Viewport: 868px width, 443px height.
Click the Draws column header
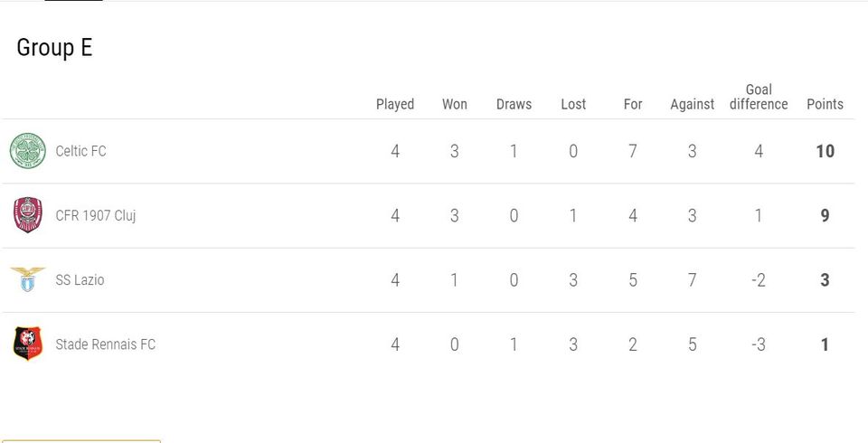point(514,104)
